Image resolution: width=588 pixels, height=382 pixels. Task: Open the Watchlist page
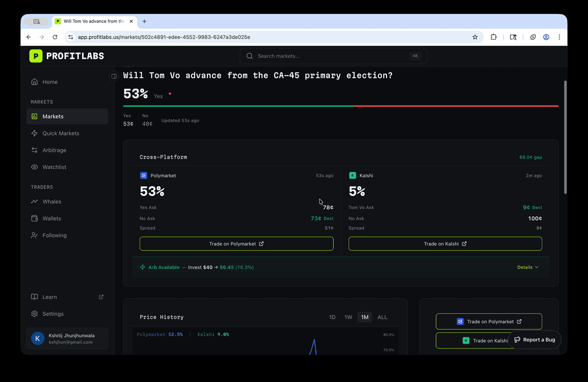click(x=67, y=167)
